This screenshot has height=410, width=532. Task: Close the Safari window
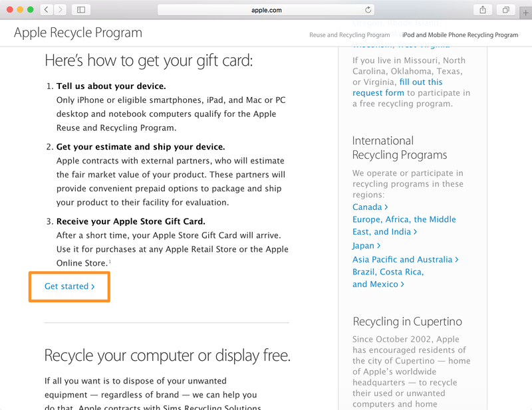tap(9, 9)
